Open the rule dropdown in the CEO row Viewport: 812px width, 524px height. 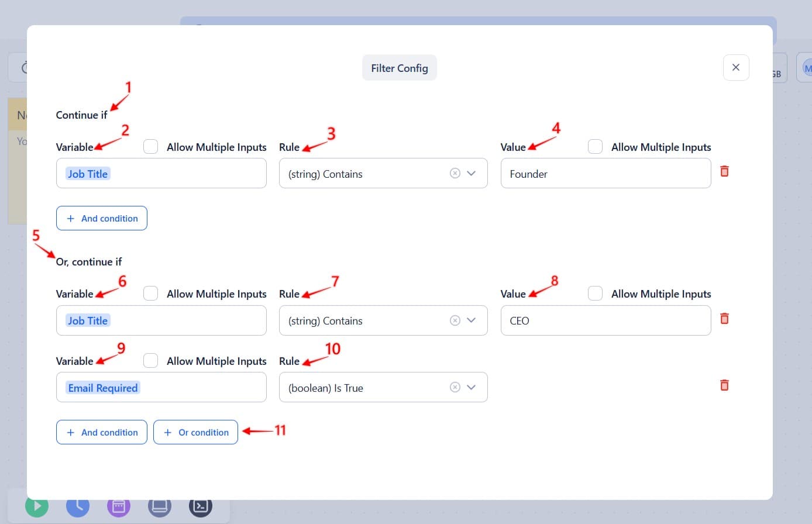[x=472, y=320]
